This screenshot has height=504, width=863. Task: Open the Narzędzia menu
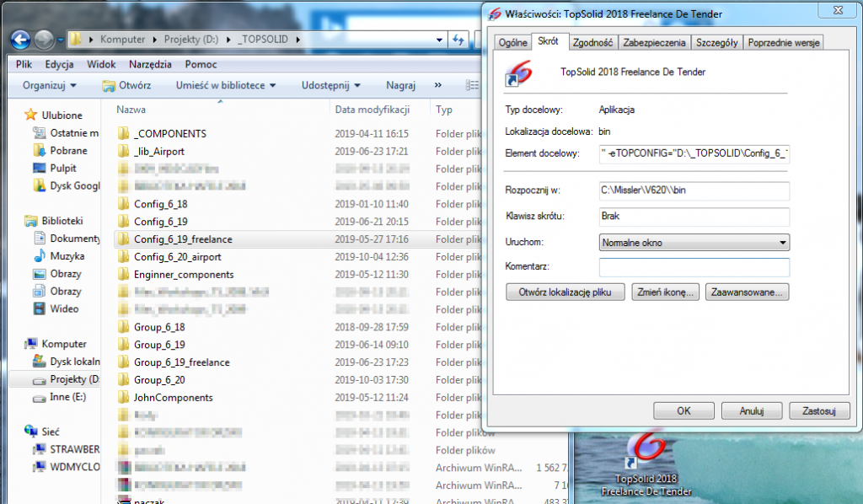pyautogui.click(x=150, y=64)
